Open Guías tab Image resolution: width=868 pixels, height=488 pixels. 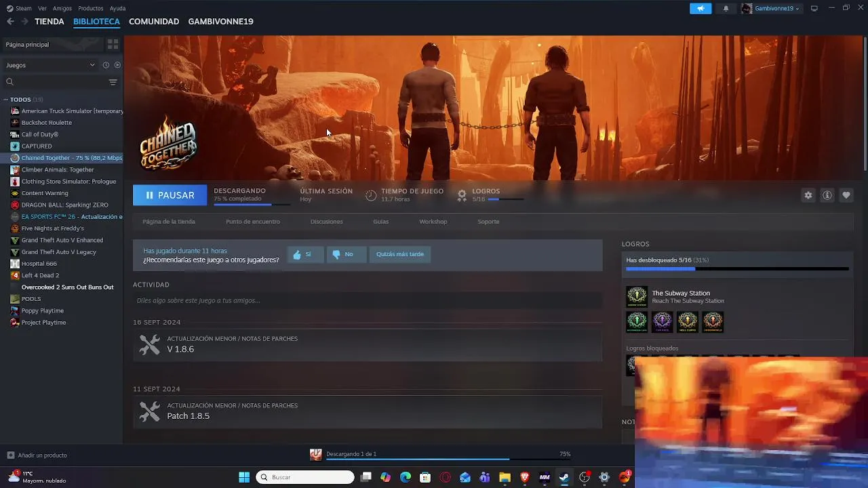click(x=380, y=222)
